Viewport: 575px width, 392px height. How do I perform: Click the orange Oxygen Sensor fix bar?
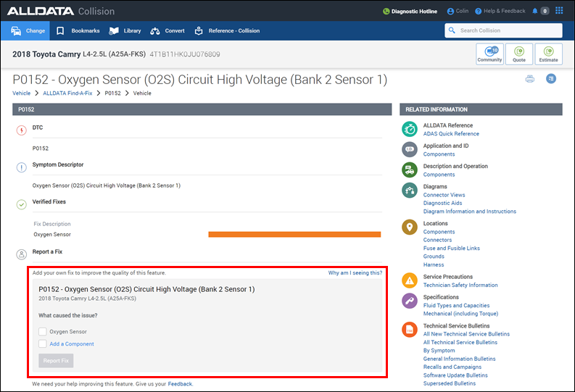coord(294,234)
